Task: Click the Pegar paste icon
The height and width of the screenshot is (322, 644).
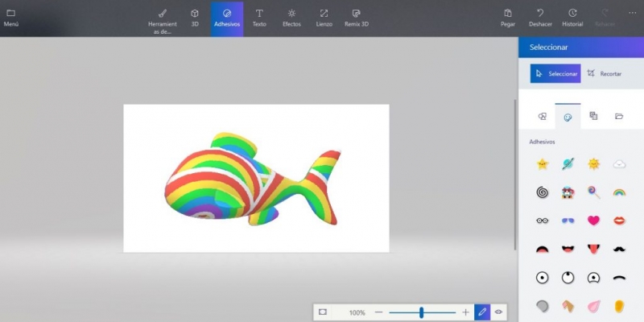Action: (508, 18)
